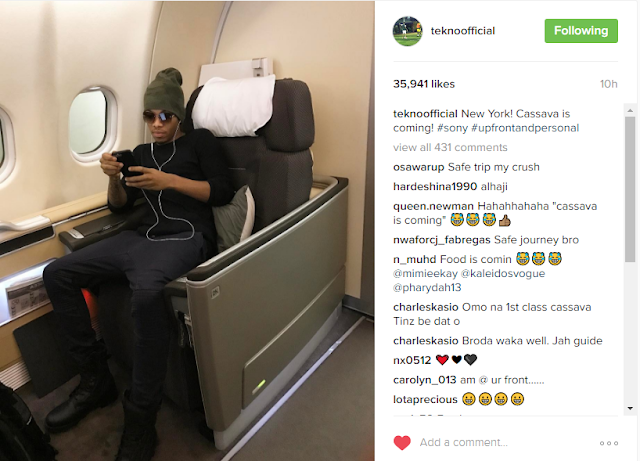Open the teknoofficial username in header
The width and height of the screenshot is (640, 461).
pyautogui.click(x=463, y=31)
